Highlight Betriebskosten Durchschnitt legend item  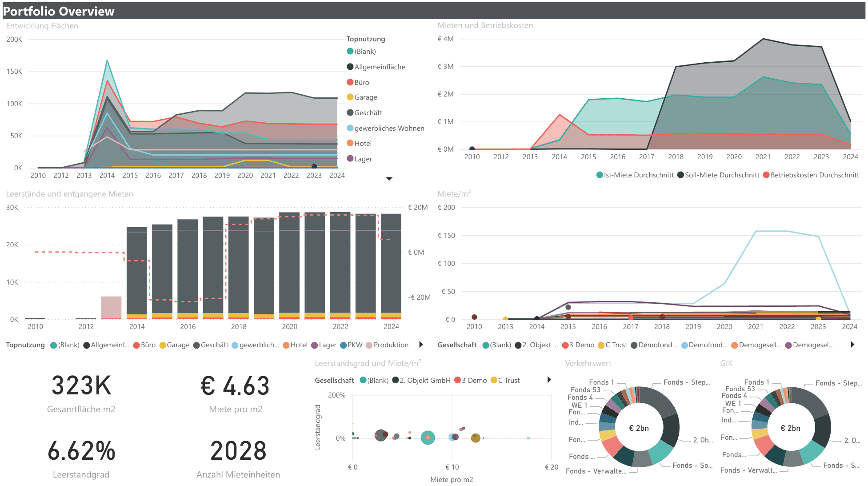pos(811,175)
